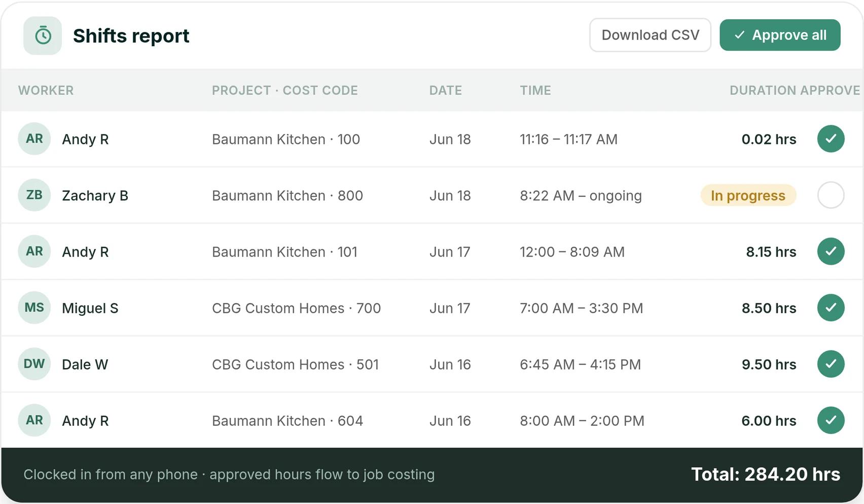
Task: Click the In progress status badge
Action: tap(748, 195)
